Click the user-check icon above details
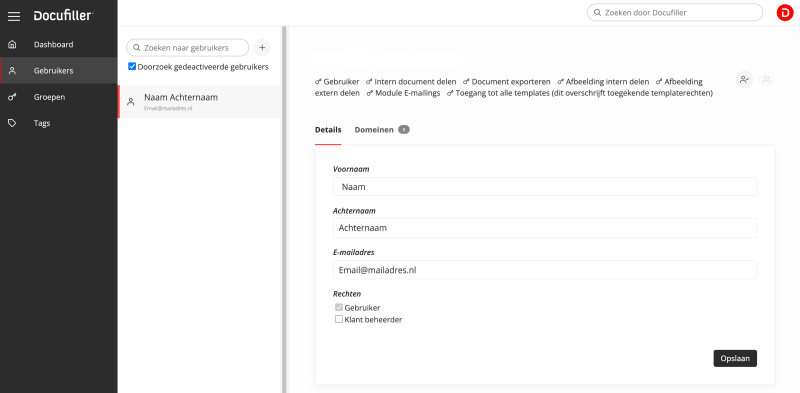This screenshot has width=800, height=393. tap(744, 80)
